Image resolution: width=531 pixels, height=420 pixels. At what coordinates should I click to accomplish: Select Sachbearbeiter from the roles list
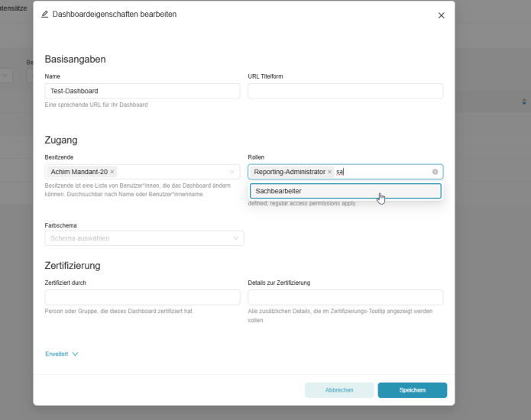pos(345,191)
